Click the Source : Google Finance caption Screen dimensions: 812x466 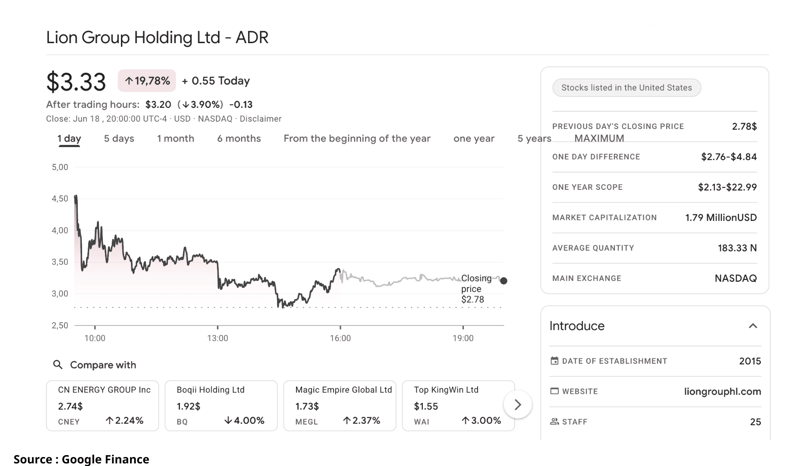click(81, 459)
